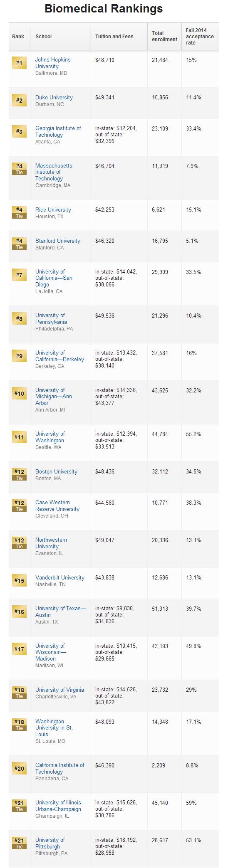Click University of Texas—Austin link

coord(61,612)
